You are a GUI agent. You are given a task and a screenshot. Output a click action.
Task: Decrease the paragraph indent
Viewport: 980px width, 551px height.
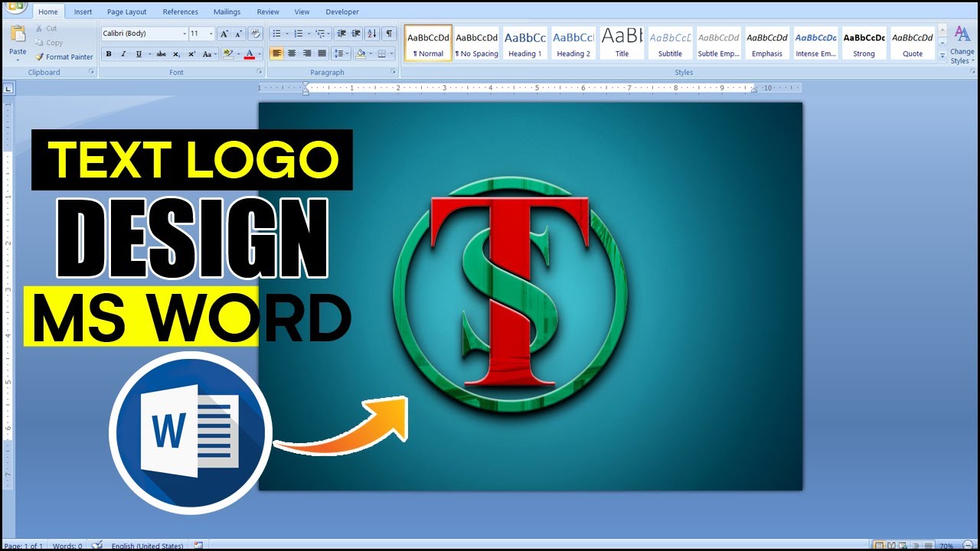341,34
